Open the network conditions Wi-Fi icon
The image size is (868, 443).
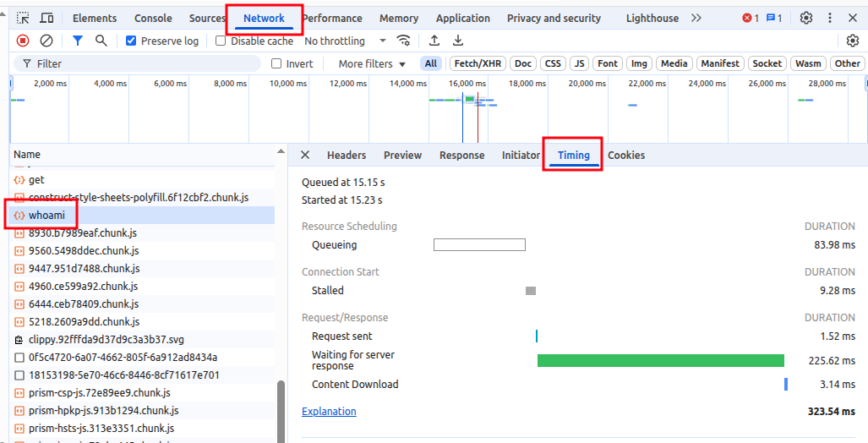pyautogui.click(x=404, y=41)
